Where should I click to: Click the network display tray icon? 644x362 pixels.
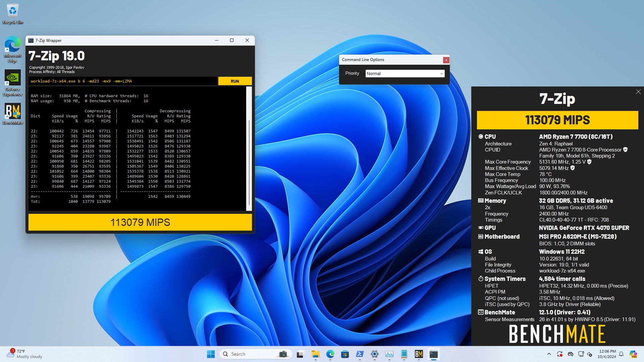coord(581,354)
